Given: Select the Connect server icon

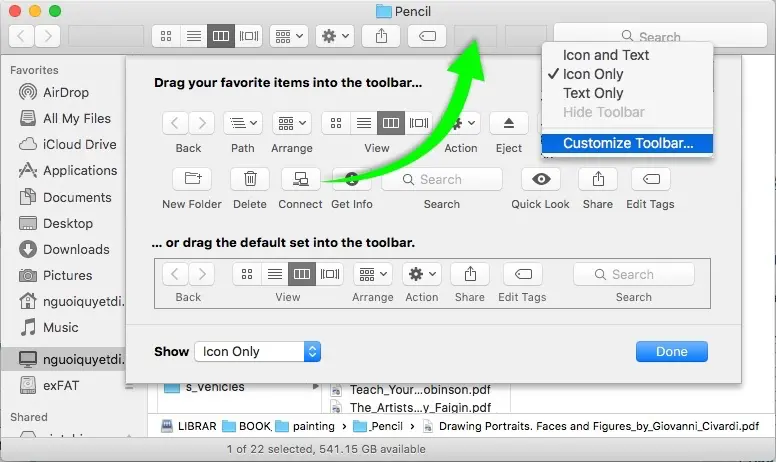Looking at the screenshot, I should [x=300, y=180].
